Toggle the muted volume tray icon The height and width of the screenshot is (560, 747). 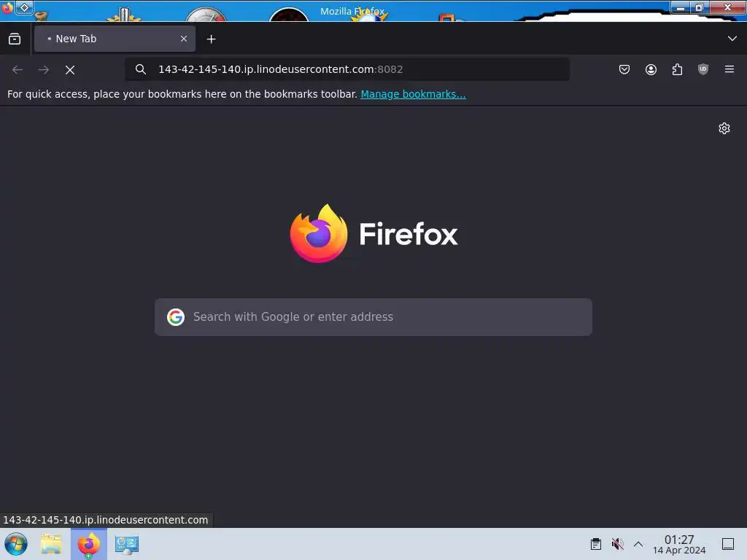point(617,544)
